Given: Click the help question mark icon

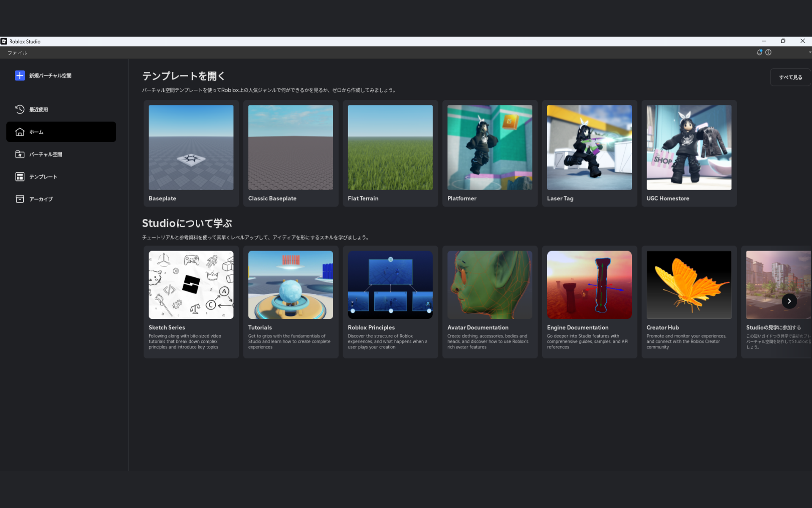Looking at the screenshot, I should pyautogui.click(x=768, y=52).
